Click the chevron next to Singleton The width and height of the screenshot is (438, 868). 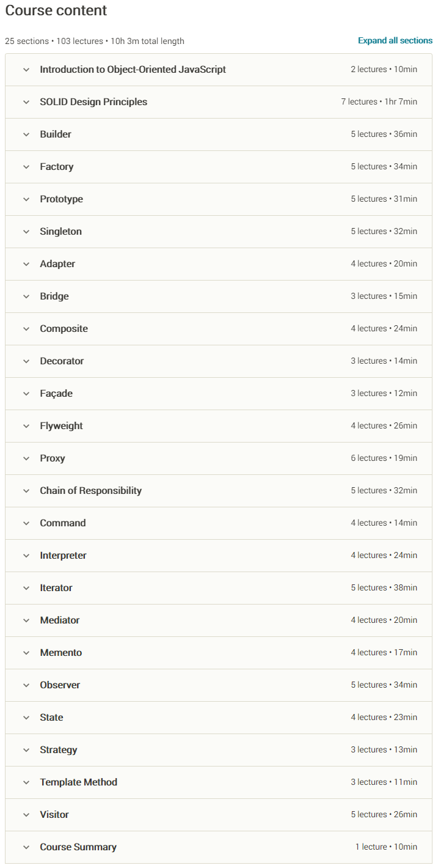(x=26, y=232)
